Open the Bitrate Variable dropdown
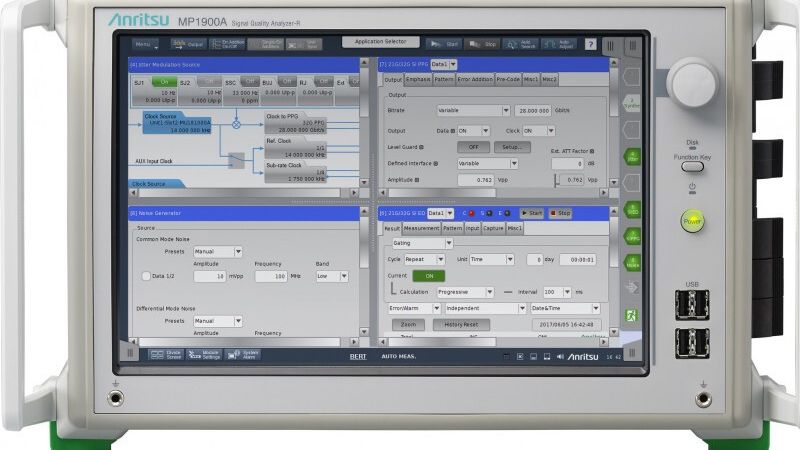 pyautogui.click(x=473, y=110)
